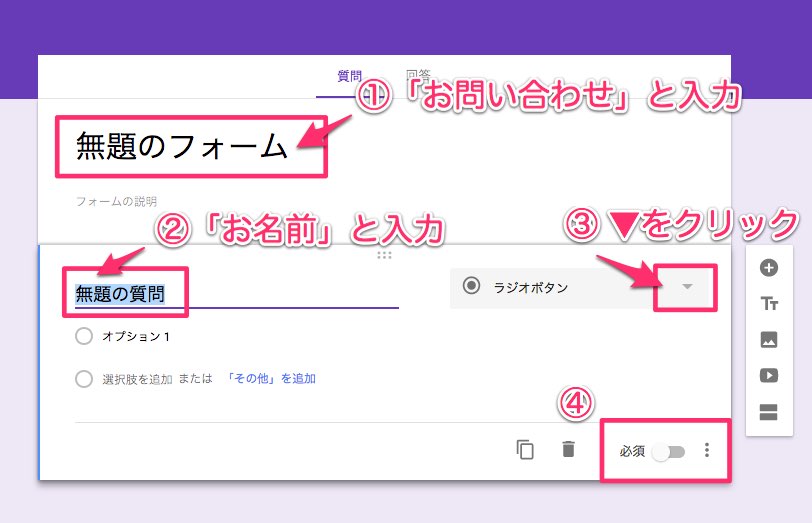Add a new question with plus icon
The image size is (812, 523).
[x=768, y=268]
